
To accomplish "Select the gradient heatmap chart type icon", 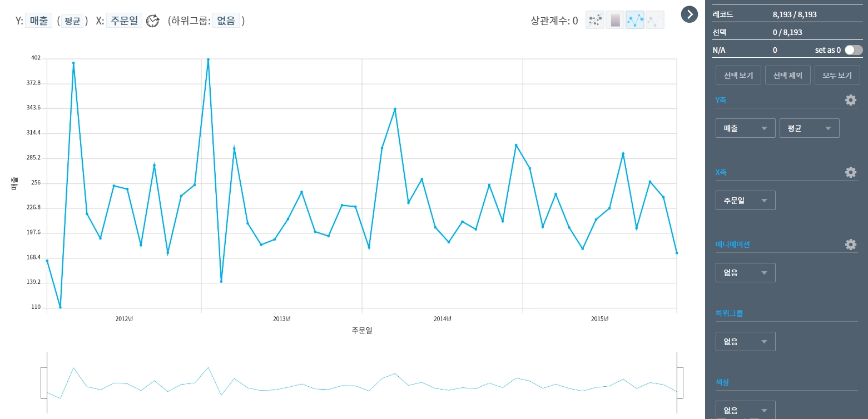I will coord(615,21).
